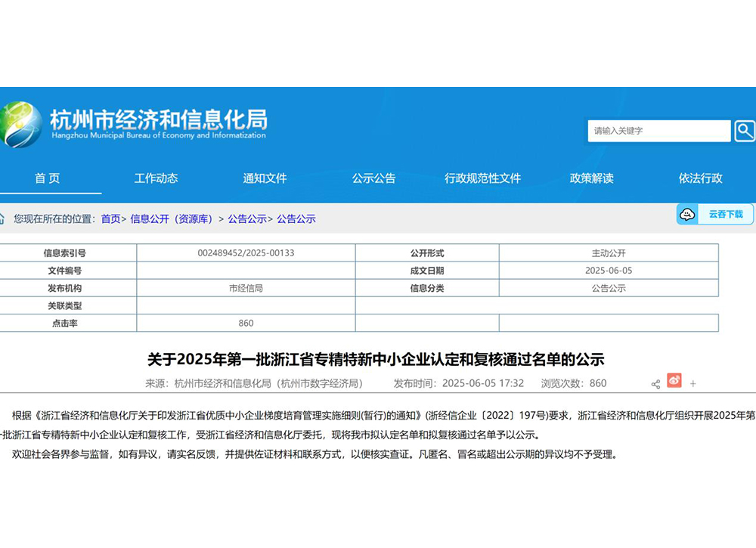
Task: Follow 信息公开（资源库） breadcrumb link
Action: pos(173,219)
